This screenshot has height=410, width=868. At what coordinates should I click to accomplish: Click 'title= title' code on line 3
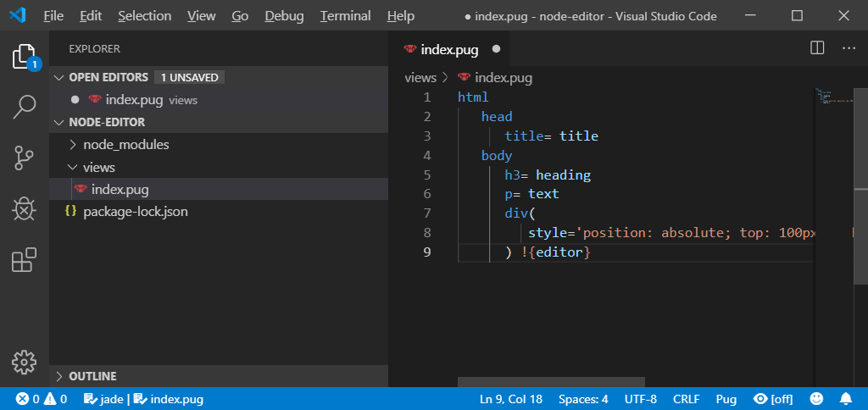tap(551, 136)
